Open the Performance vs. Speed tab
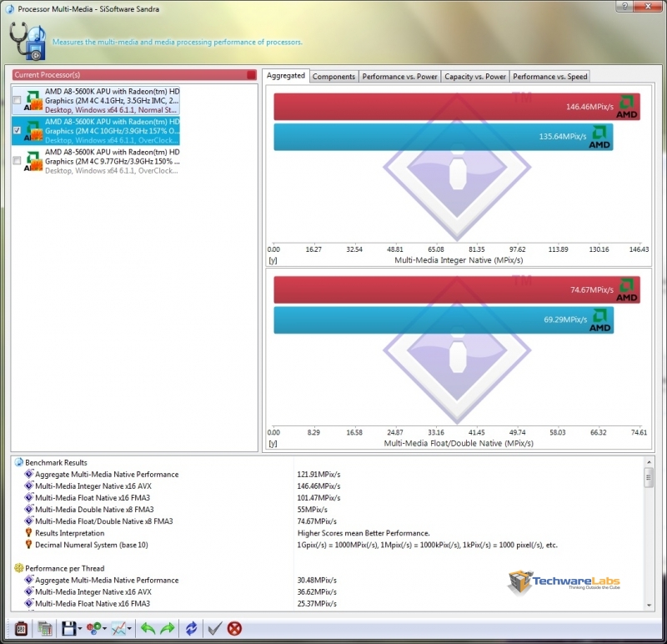The image size is (667, 644). (549, 77)
